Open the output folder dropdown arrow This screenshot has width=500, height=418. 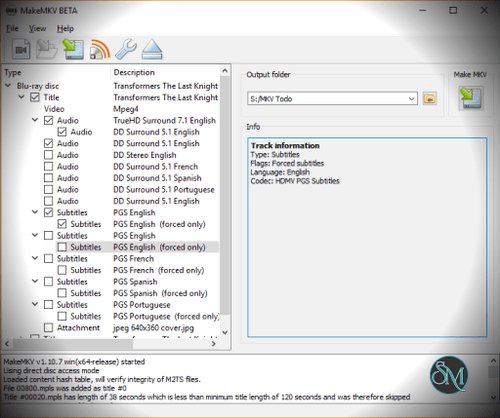(412, 99)
